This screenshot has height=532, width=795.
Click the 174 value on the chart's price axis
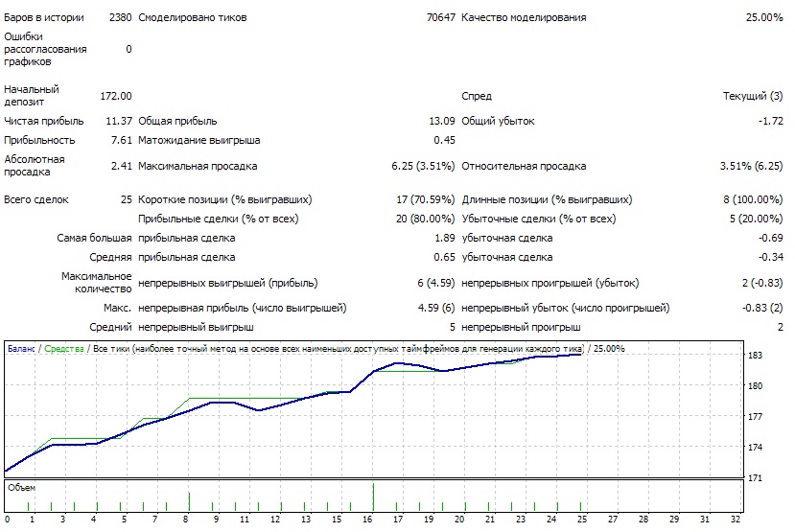755,448
